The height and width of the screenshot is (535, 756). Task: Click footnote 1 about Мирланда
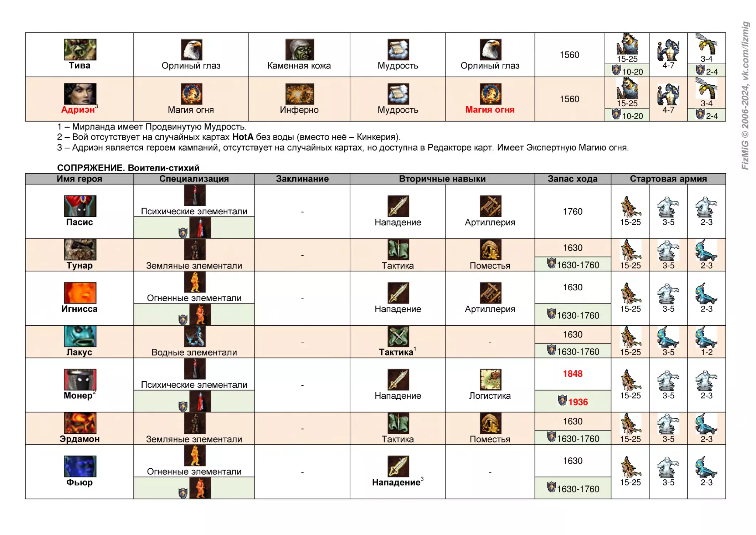coord(152,127)
